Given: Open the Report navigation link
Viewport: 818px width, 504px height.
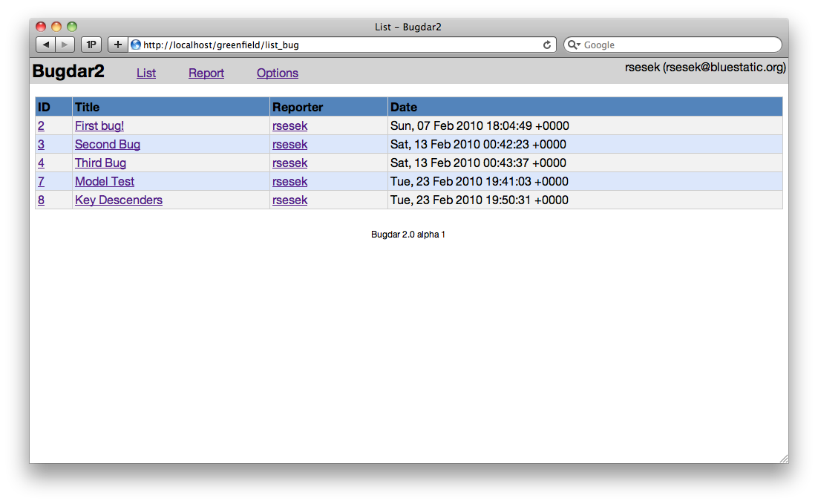Looking at the screenshot, I should [x=206, y=73].
